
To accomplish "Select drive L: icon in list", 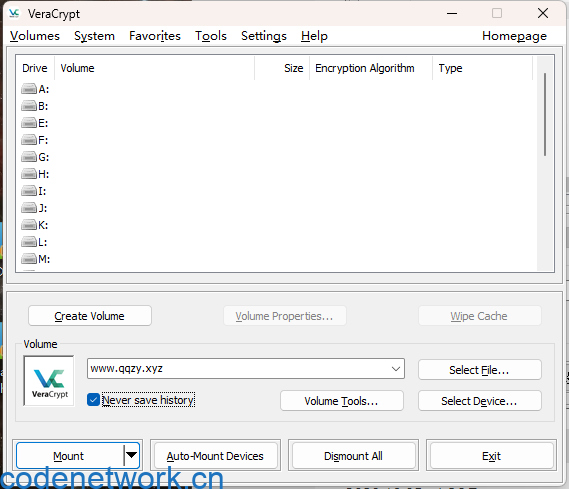I will [29, 242].
